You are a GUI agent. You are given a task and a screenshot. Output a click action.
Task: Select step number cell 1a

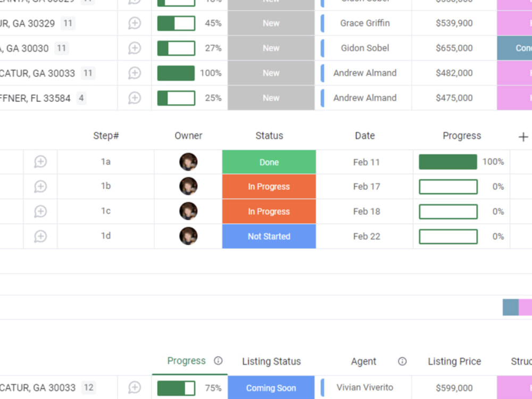coord(106,162)
